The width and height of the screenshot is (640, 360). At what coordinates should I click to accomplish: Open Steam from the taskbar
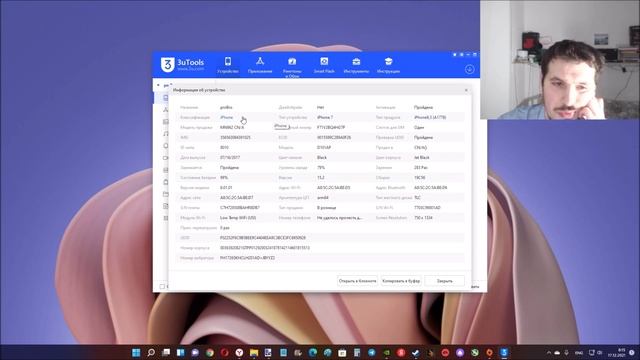pos(416,352)
